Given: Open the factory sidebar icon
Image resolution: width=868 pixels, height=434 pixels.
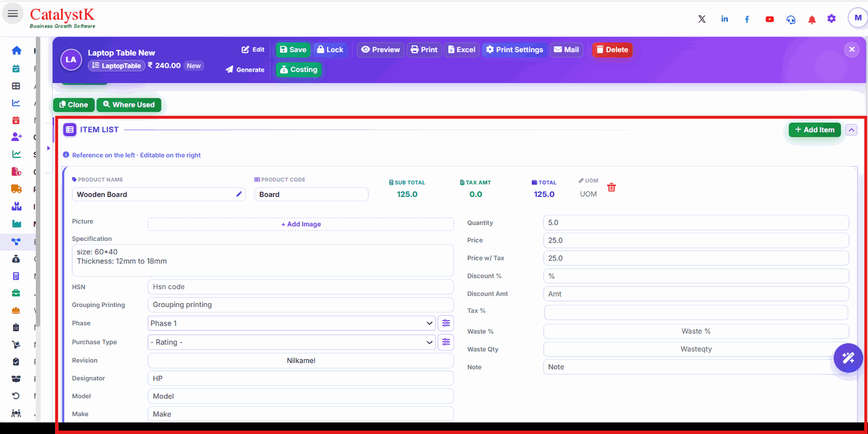Looking at the screenshot, I should click(x=16, y=224).
